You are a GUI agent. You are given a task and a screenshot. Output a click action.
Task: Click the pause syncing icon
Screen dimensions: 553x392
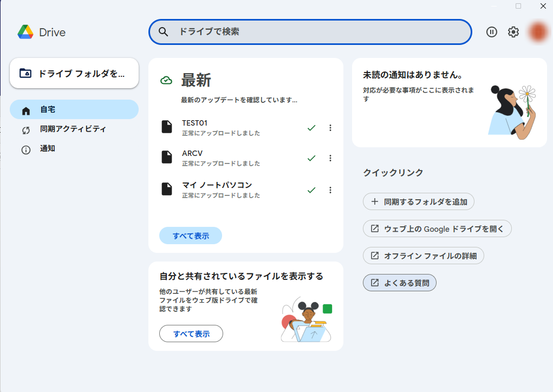[492, 32]
